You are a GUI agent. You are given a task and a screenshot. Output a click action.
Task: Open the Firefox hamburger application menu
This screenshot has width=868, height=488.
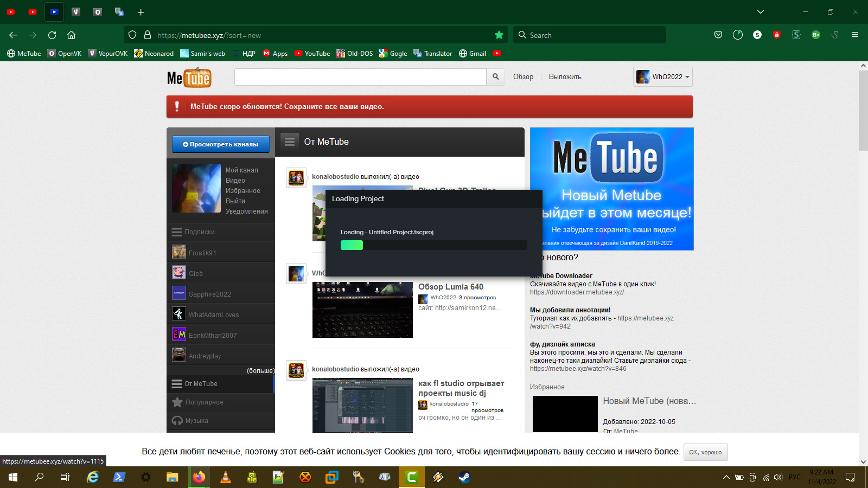(855, 35)
